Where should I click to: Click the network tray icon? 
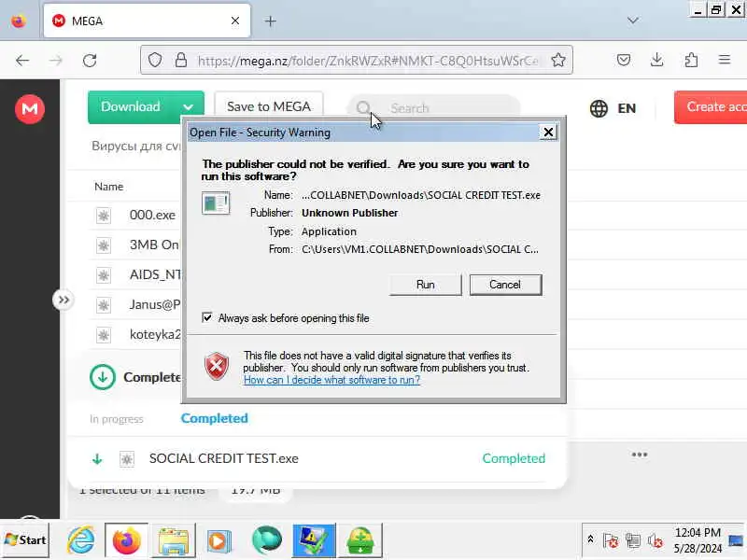[633, 540]
